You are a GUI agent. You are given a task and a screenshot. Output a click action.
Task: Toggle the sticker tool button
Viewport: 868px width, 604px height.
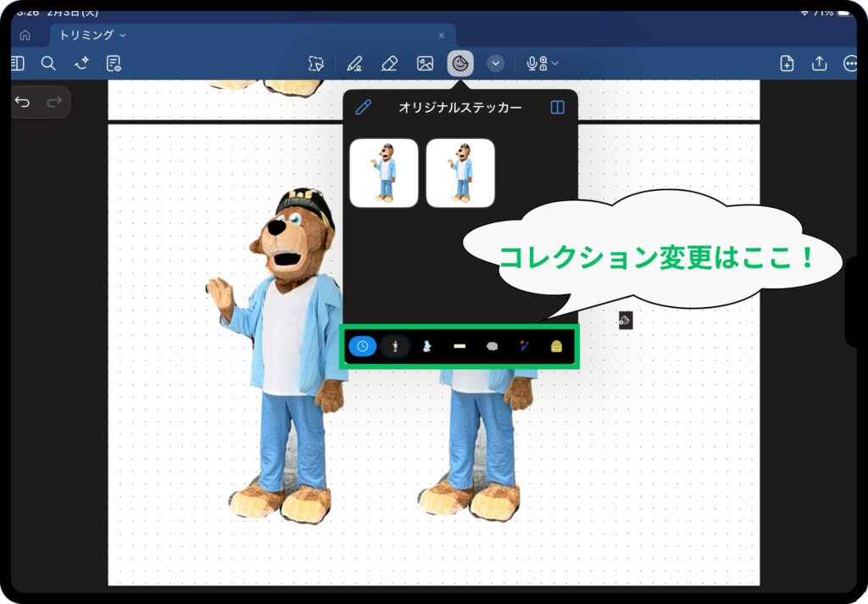tap(460, 64)
